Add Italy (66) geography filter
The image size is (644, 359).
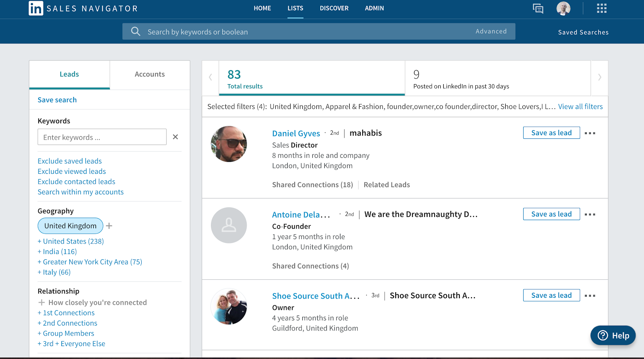tap(54, 272)
